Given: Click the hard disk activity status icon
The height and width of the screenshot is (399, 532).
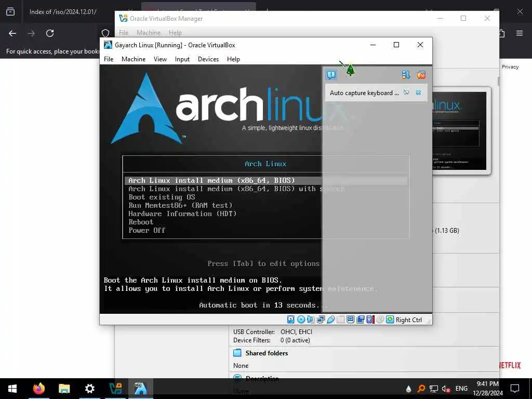Looking at the screenshot, I should (x=291, y=320).
